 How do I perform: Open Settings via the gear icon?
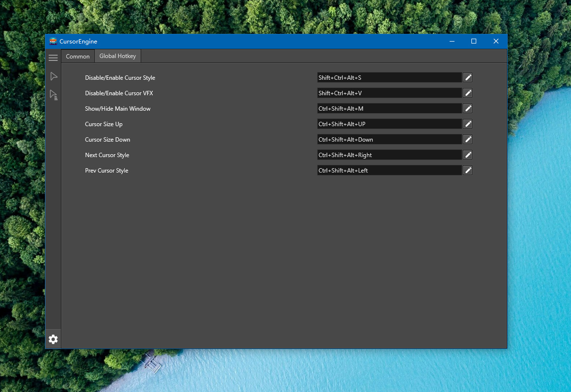tap(53, 339)
